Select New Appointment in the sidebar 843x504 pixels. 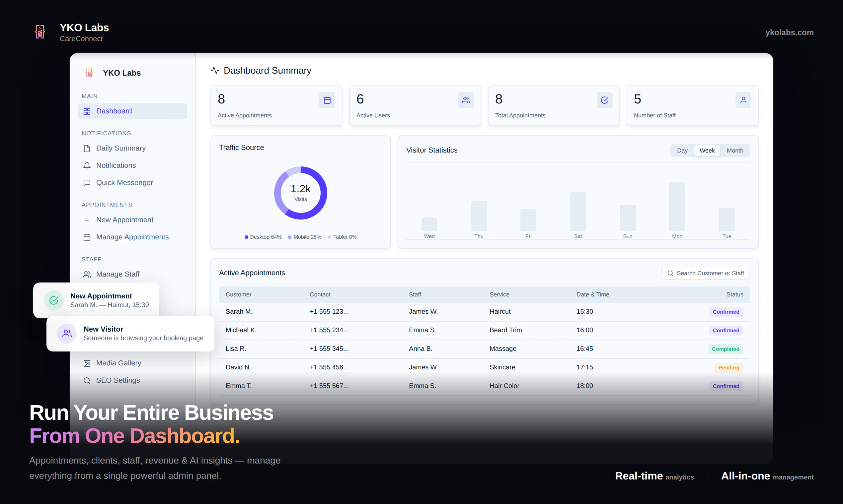pos(132,220)
